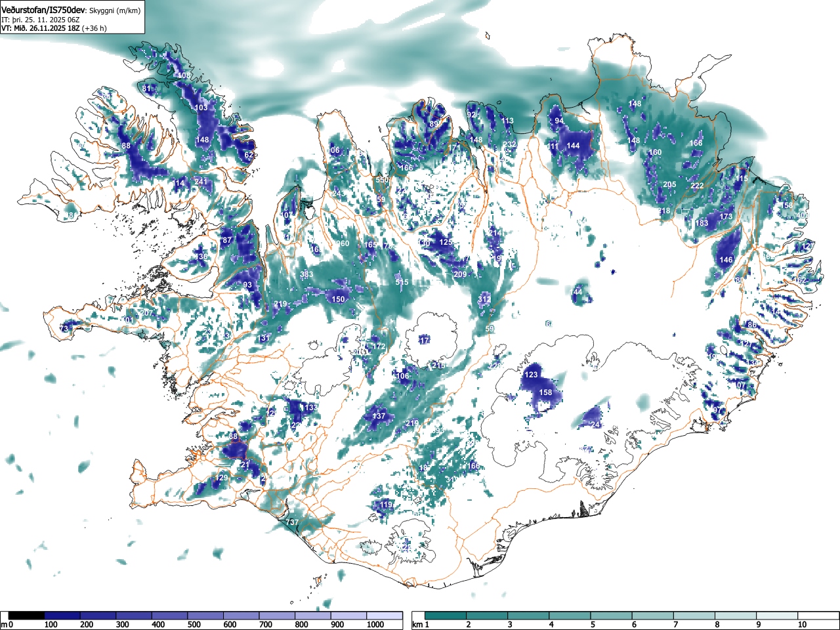This screenshot has height=630, width=840.
Task: Click the '737' visibility value near south coast
Action: coord(293,522)
